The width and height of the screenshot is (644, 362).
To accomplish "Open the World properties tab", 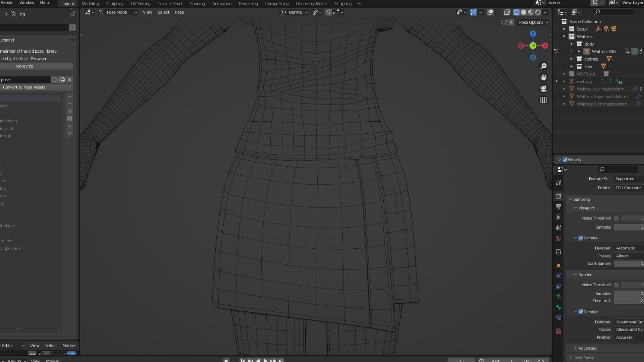I will pos(558,238).
